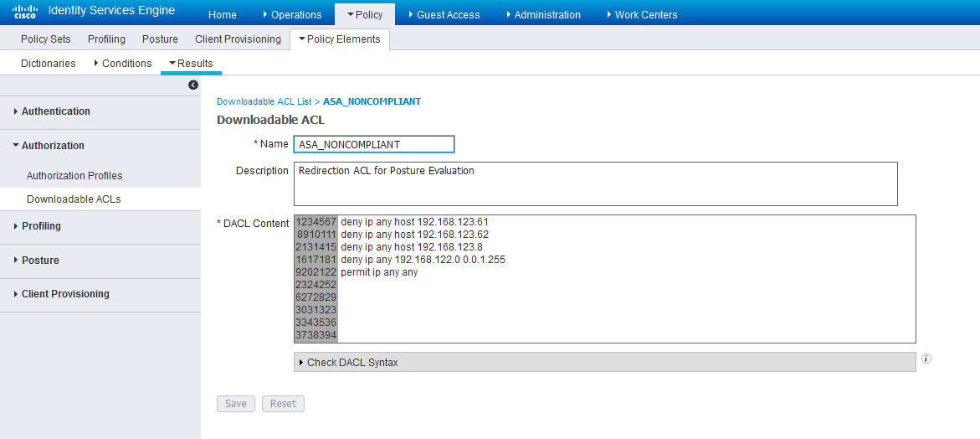The height and width of the screenshot is (439, 980).
Task: Click the line 'deny ip any host 192.168.123.62'
Action: click(x=414, y=235)
